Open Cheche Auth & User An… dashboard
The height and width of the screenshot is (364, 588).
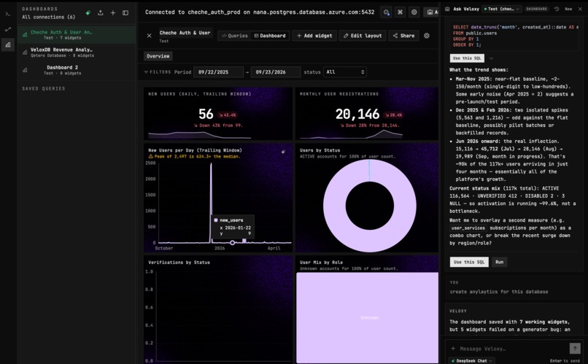coord(77,34)
